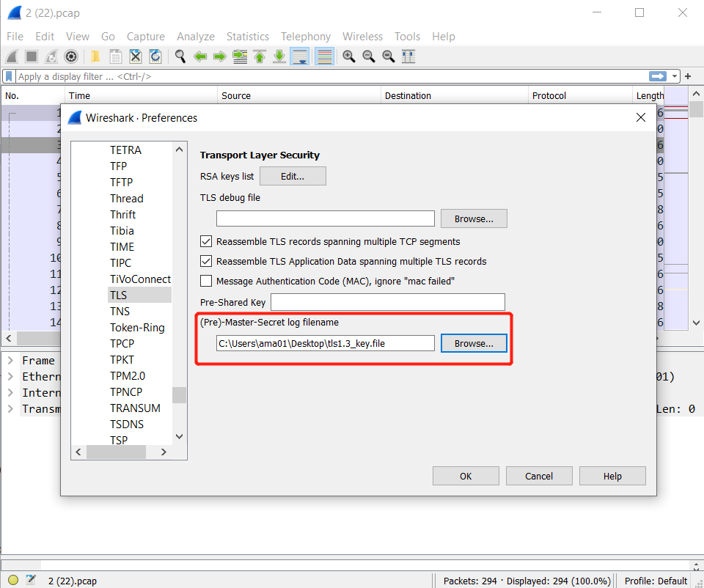The image size is (704, 588).
Task: Click the go to specified packet icon
Action: coord(240,56)
